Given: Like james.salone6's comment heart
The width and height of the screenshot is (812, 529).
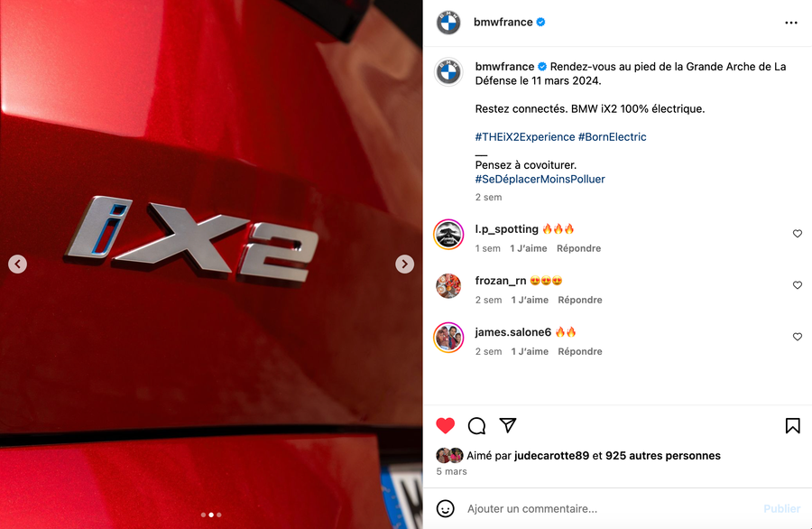Looking at the screenshot, I should tap(798, 337).
